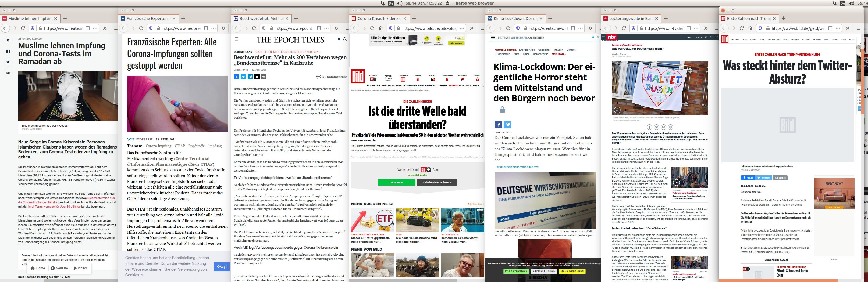Image resolution: width=868 pixels, height=282 pixels.
Task: Open 'Videos' in heute.at bottom navigation
Action: click(x=80, y=268)
